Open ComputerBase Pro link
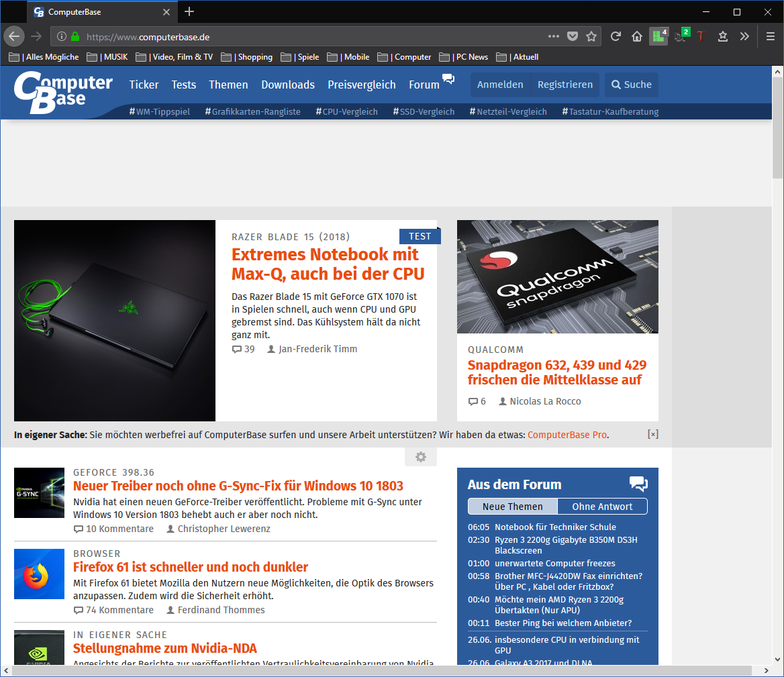The image size is (784, 677). pos(567,435)
